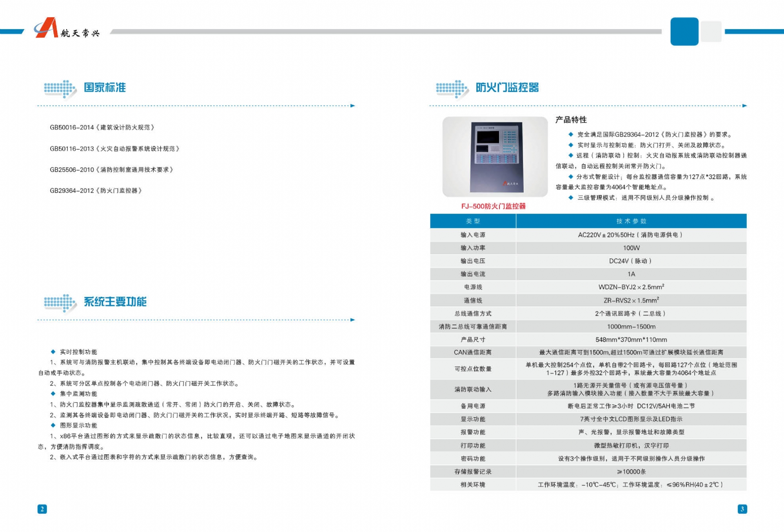Click the 防火门监控器 section heading
This screenshot has width=784, height=532.
[x=507, y=87]
